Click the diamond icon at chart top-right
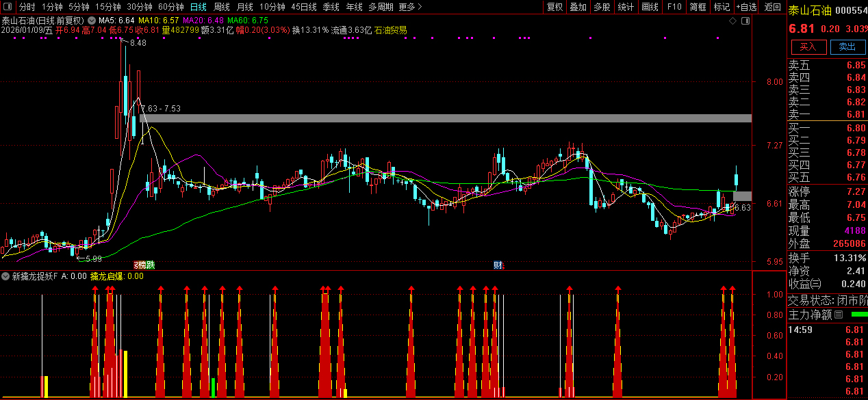 (733, 21)
